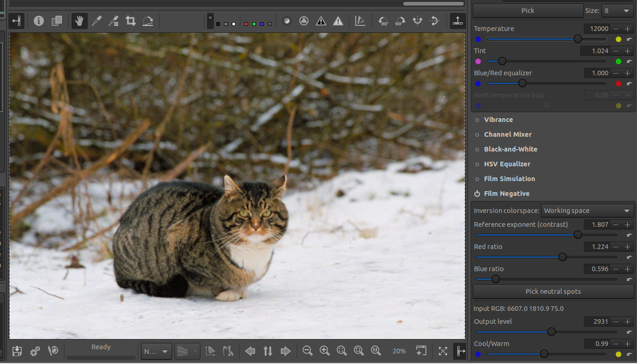The image size is (637, 364).
Task: Enable the Vibrance tool
Action: pos(477,120)
